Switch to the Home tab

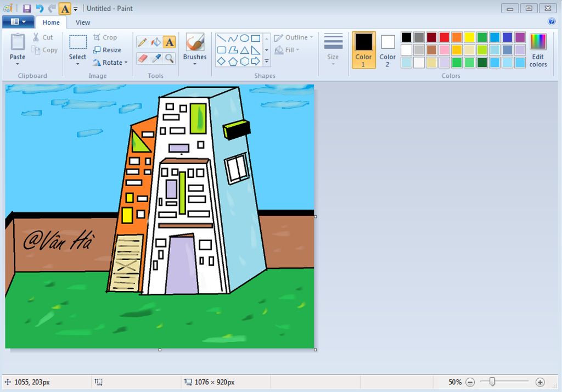(x=51, y=23)
